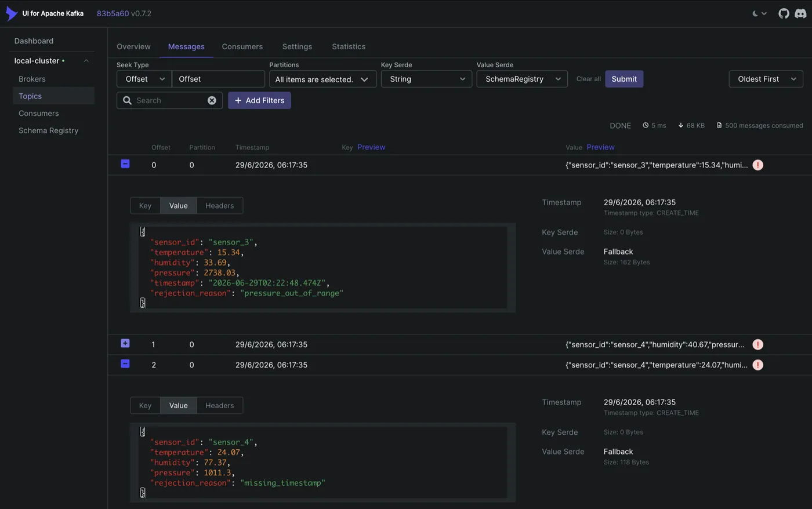Click the Search messages input
Screen dimensions: 812x509
point(169,100)
